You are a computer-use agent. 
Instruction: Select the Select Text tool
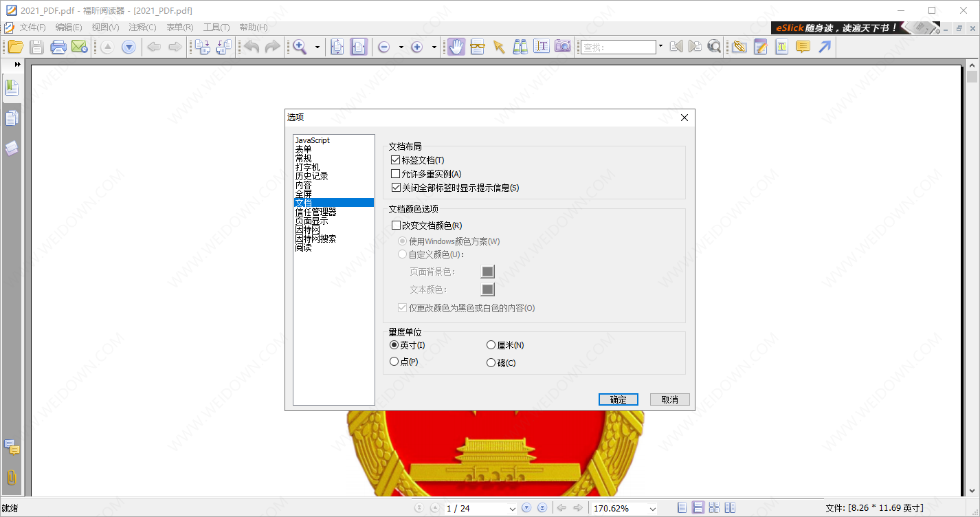coord(542,47)
